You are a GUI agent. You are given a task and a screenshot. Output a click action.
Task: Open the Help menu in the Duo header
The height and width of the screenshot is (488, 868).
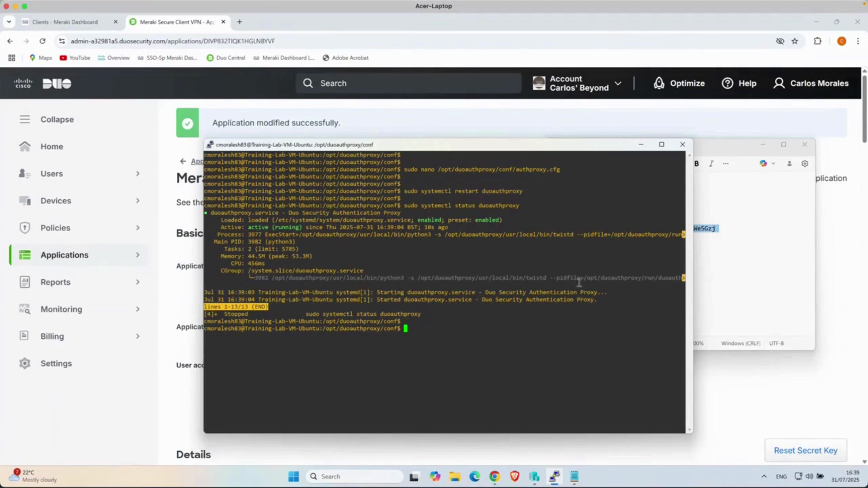(739, 83)
